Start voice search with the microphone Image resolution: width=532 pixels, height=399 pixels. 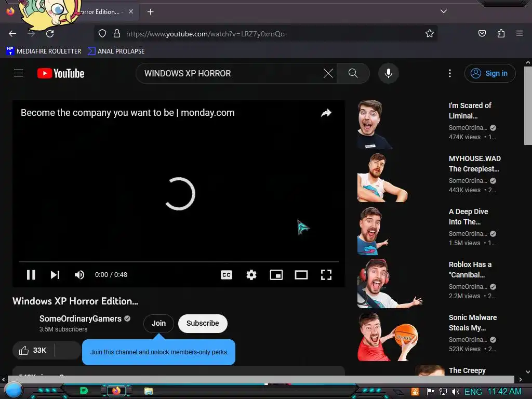pyautogui.click(x=389, y=73)
